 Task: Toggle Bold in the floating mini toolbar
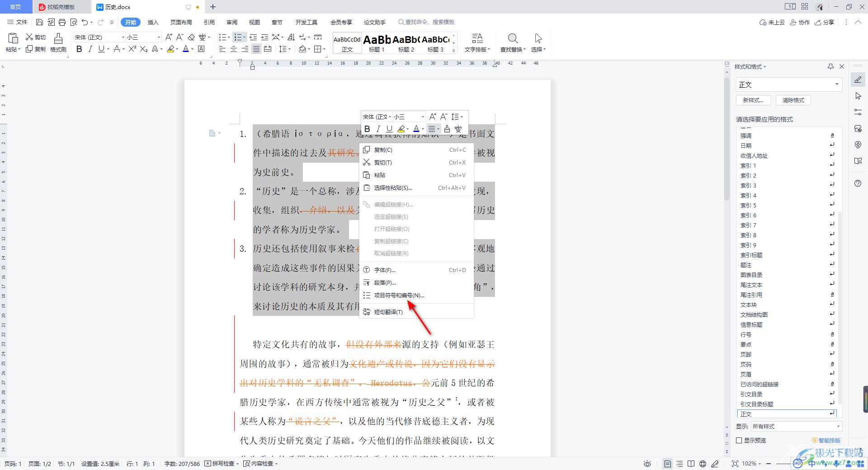click(367, 129)
